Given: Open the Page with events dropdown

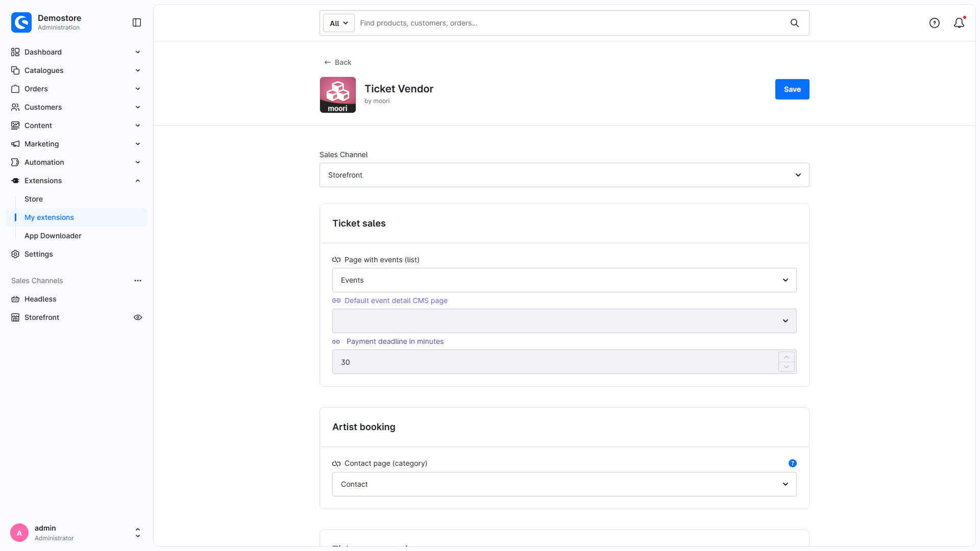Looking at the screenshot, I should click(565, 280).
